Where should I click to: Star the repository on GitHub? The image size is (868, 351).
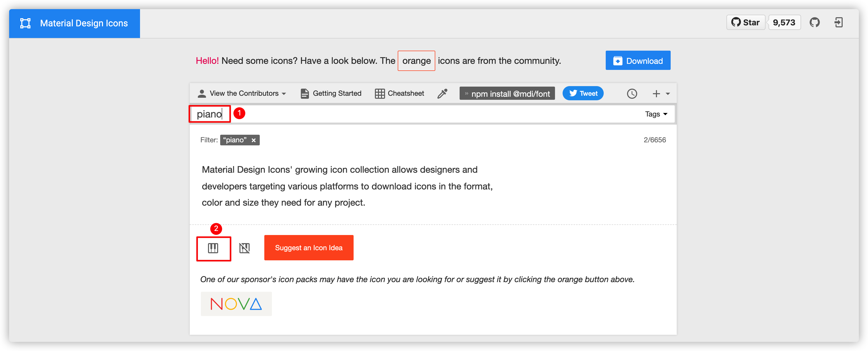point(745,23)
